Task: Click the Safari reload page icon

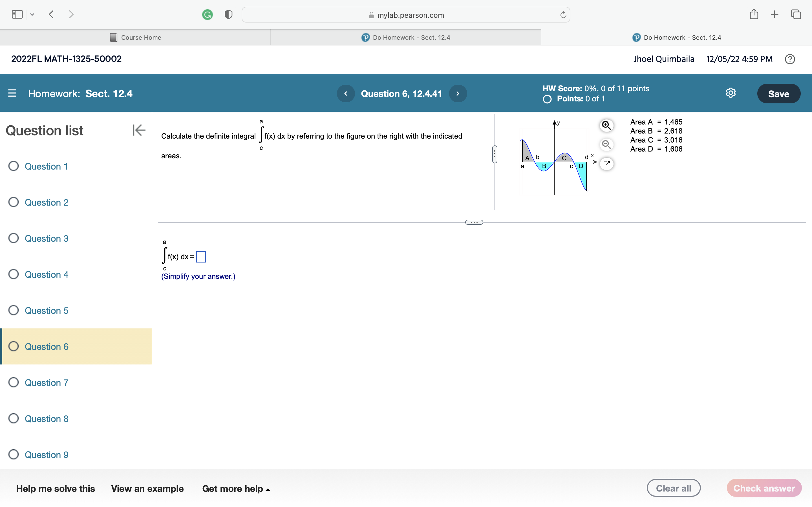Action: tap(563, 15)
